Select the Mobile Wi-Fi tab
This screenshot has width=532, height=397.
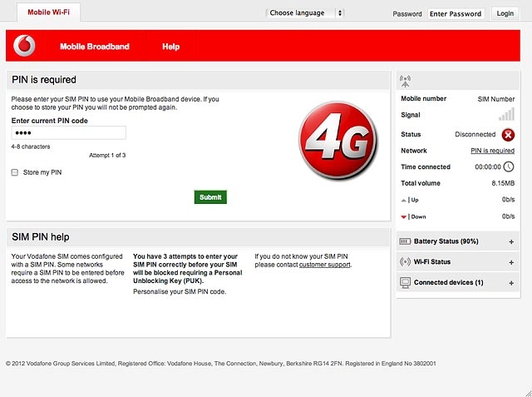pyautogui.click(x=48, y=12)
